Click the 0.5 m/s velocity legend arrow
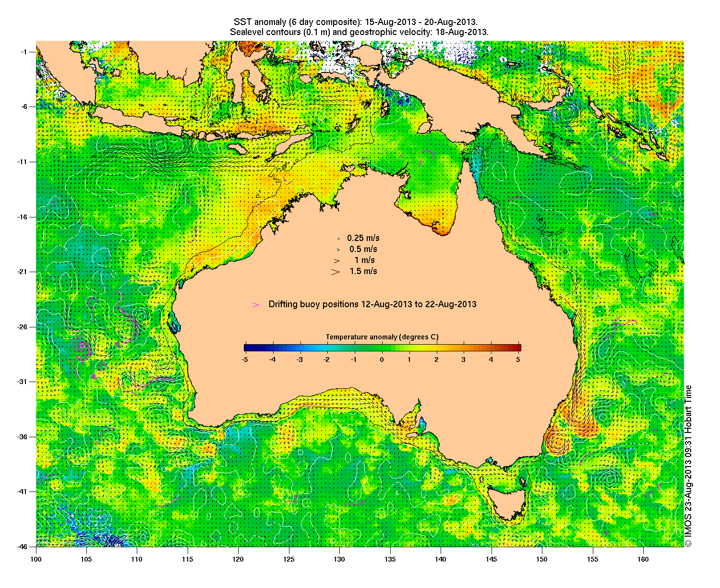720x588 pixels. tap(338, 250)
